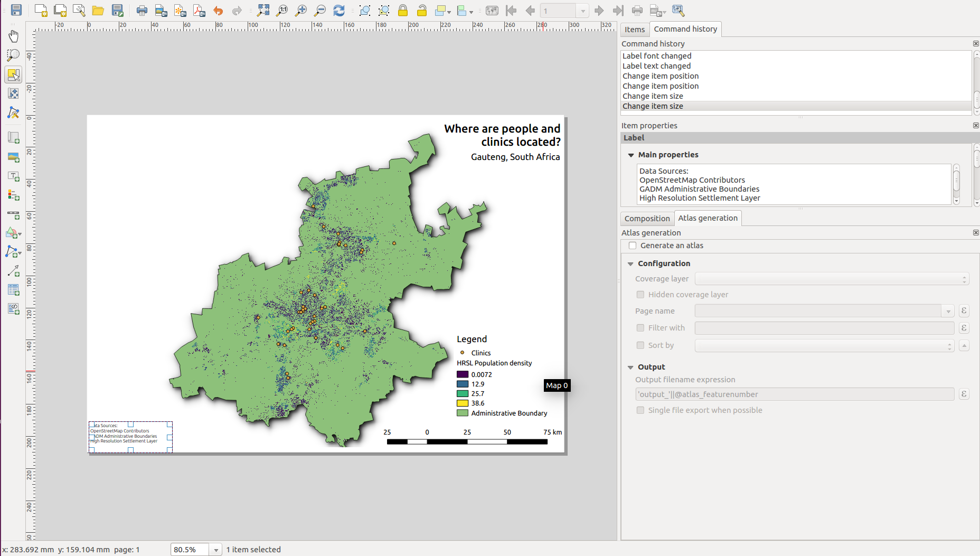
Task: Ungroup the selected items
Action: [x=384, y=10]
